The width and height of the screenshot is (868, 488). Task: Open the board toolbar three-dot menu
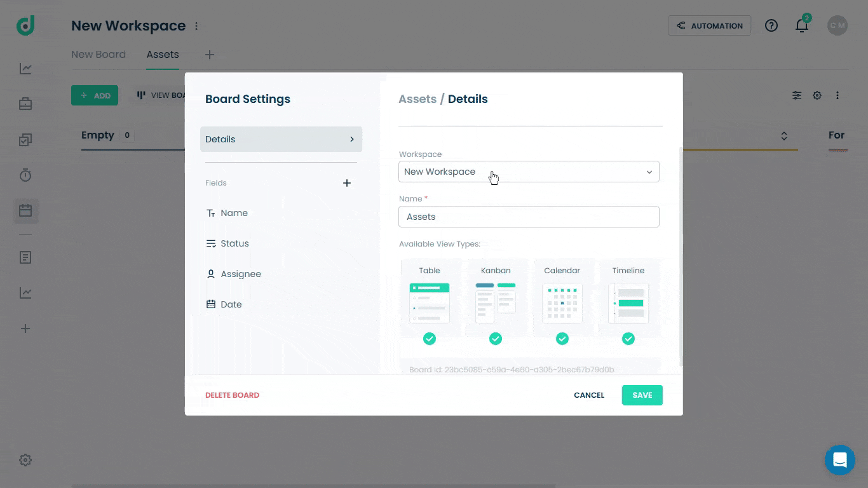point(837,95)
